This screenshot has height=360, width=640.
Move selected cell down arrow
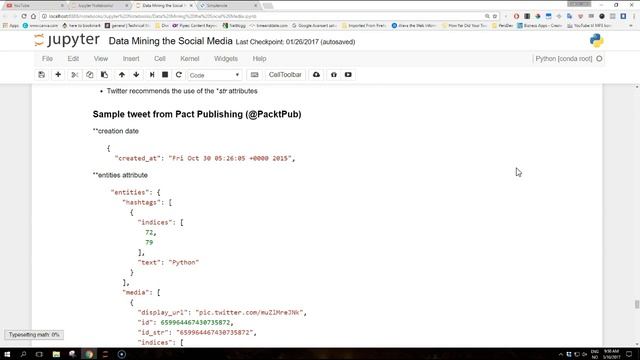click(136, 75)
